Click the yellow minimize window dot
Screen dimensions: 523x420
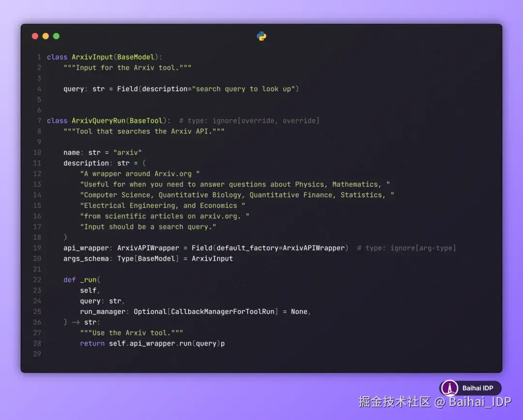(x=46, y=36)
